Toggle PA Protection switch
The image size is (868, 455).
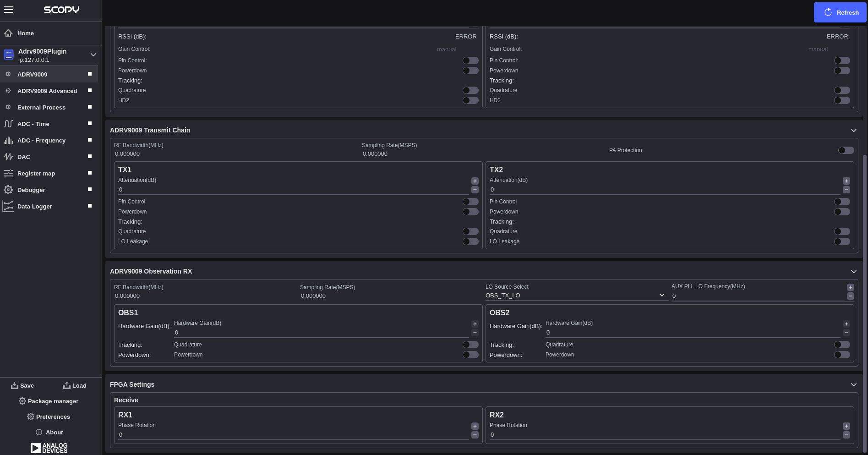[x=846, y=150]
